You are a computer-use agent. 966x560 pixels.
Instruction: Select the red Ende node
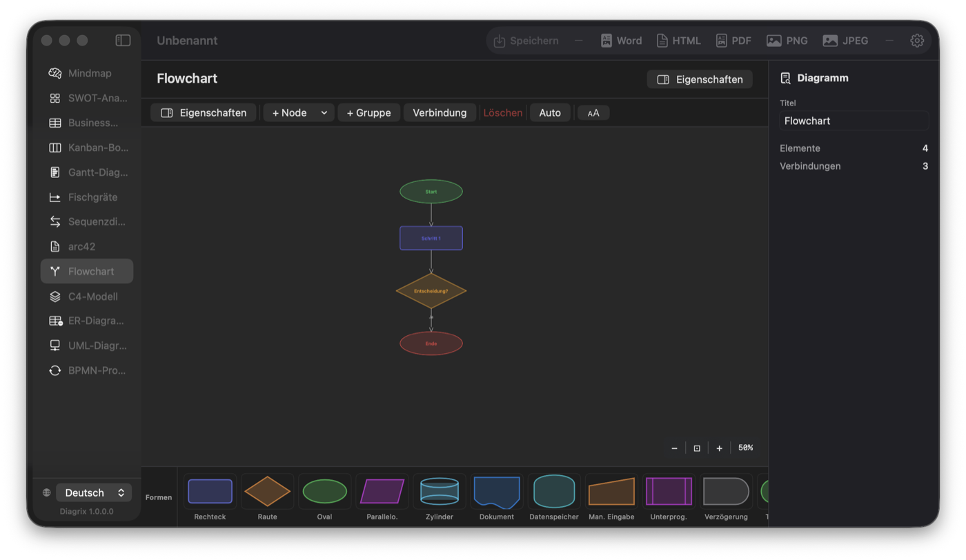click(x=431, y=343)
